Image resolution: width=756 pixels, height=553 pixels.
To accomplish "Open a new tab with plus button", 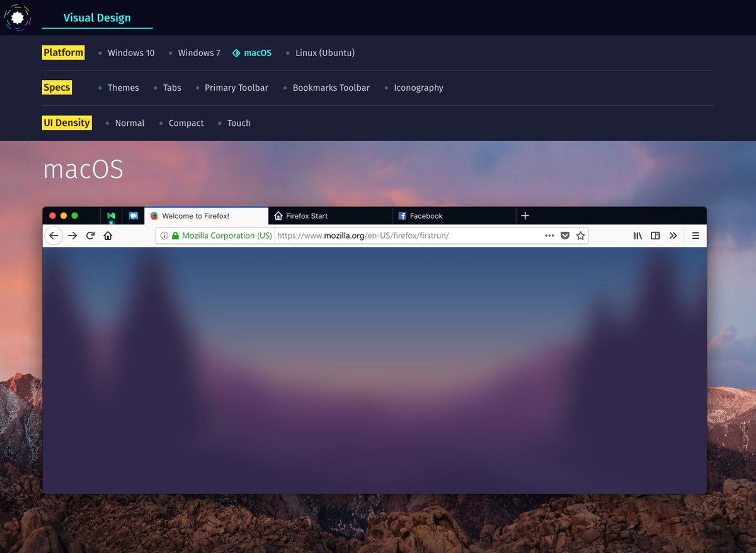I will tap(525, 215).
